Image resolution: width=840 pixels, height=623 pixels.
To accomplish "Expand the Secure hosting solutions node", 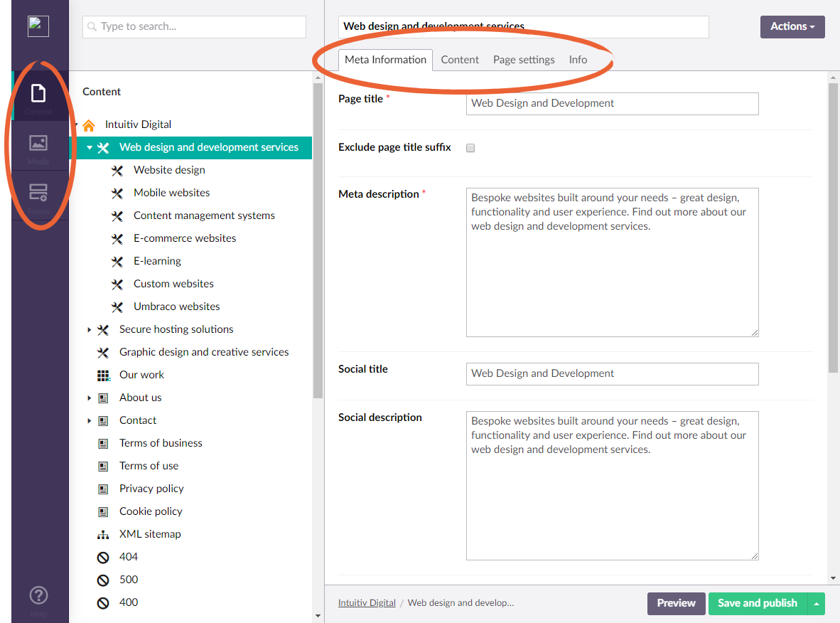I will (x=88, y=329).
